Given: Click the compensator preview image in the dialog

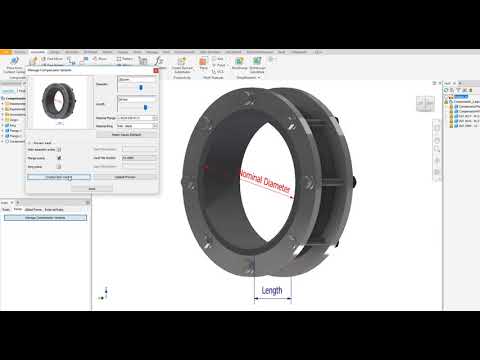Looking at the screenshot, I should 59,101.
